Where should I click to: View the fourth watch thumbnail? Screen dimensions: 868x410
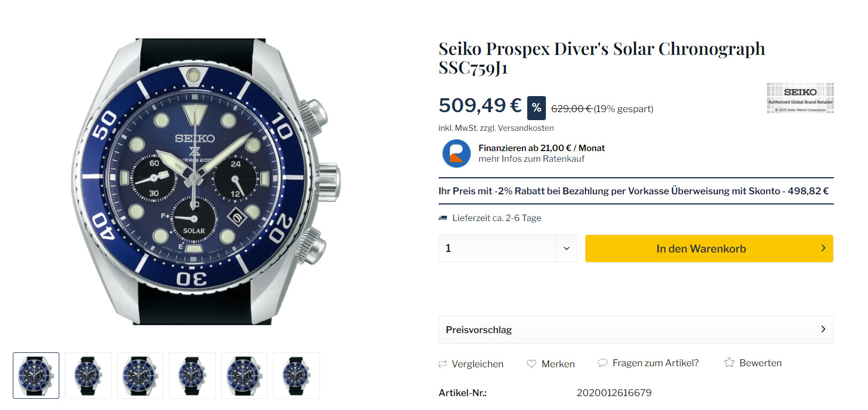(192, 375)
